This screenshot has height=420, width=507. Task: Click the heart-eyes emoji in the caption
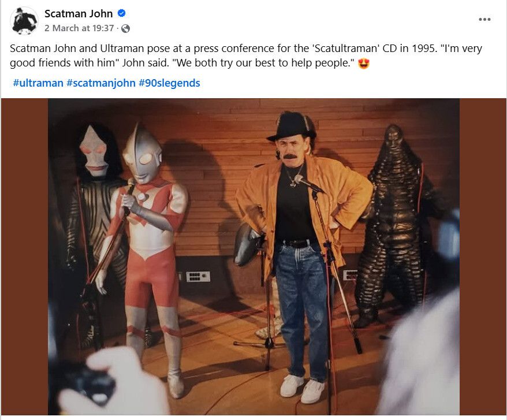363,62
